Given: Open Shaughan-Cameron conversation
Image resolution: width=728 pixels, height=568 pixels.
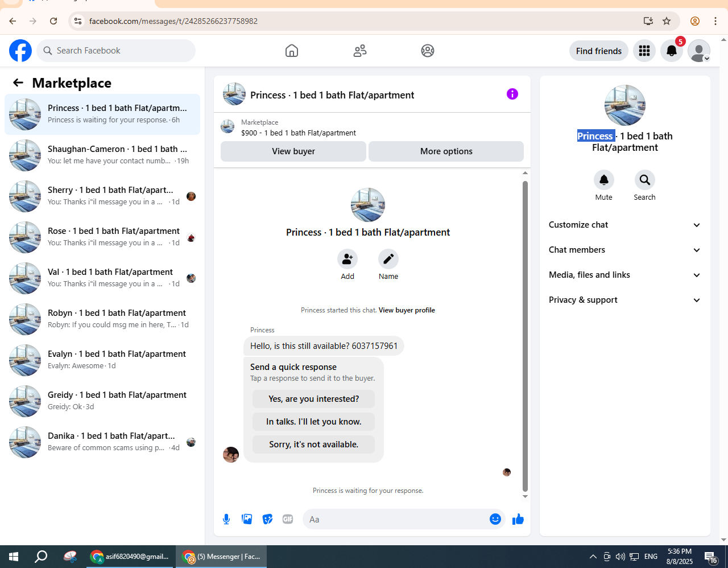Looking at the screenshot, I should point(102,155).
